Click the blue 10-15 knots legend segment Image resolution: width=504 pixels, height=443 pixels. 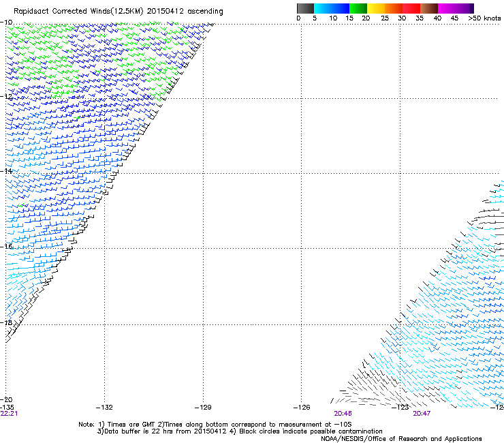[341, 8]
